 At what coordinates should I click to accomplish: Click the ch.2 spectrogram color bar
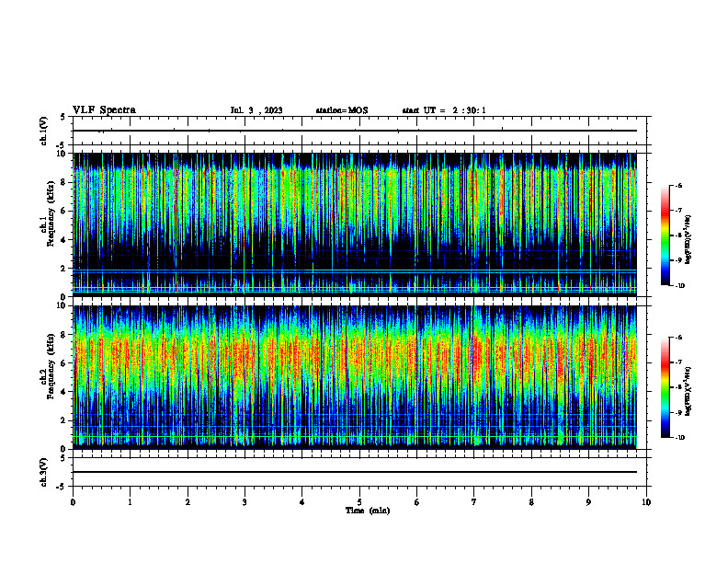665,387
